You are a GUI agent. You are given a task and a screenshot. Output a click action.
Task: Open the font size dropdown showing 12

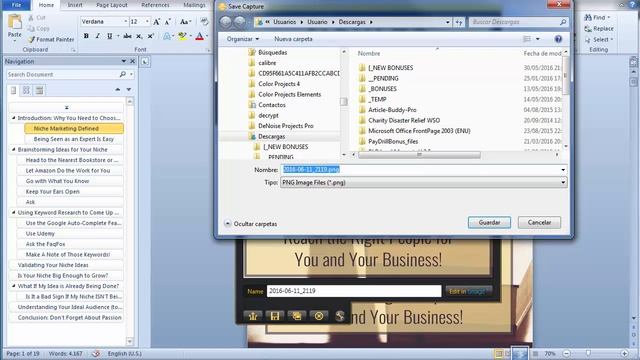coord(147,22)
